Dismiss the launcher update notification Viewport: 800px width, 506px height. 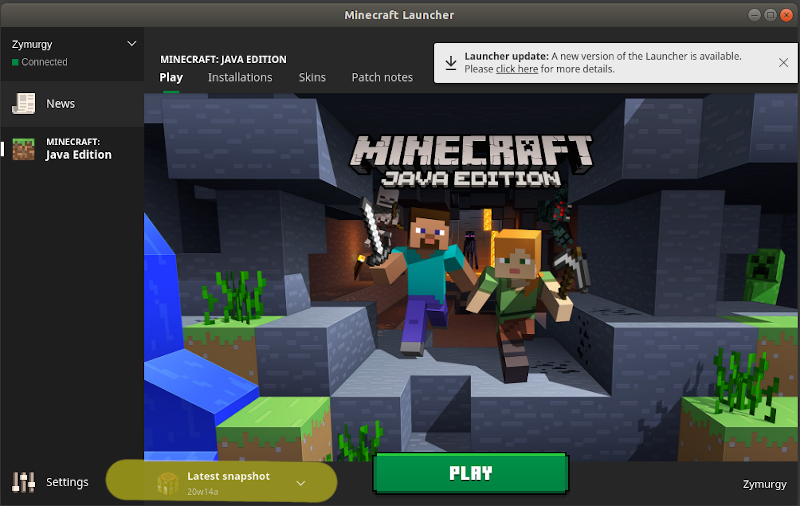coord(783,63)
